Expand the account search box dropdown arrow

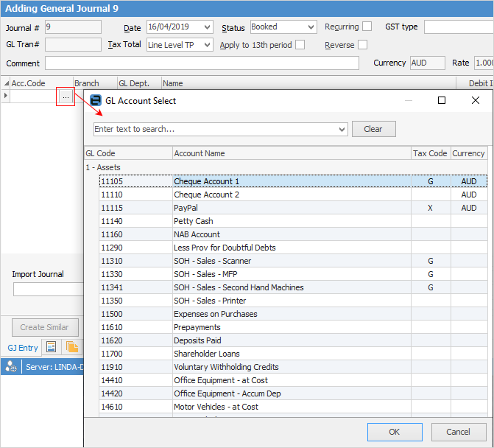341,130
